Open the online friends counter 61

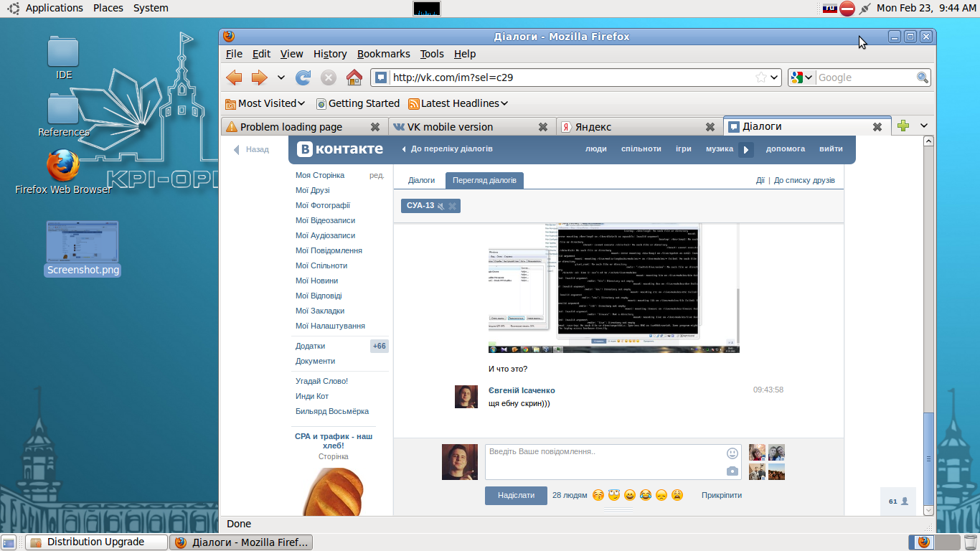click(898, 501)
